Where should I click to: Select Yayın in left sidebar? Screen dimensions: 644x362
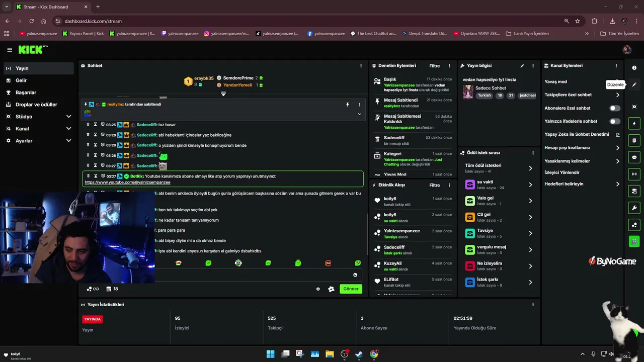pyautogui.click(x=38, y=68)
